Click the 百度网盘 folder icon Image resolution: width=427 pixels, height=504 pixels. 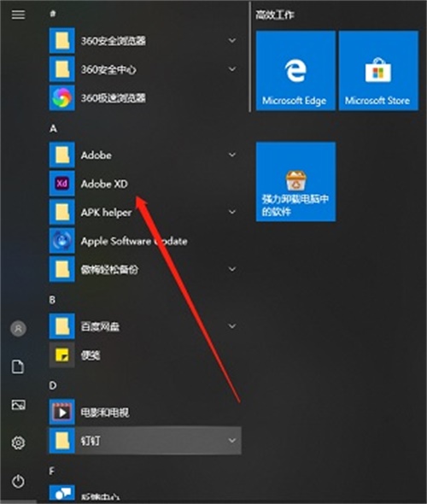pos(62,326)
